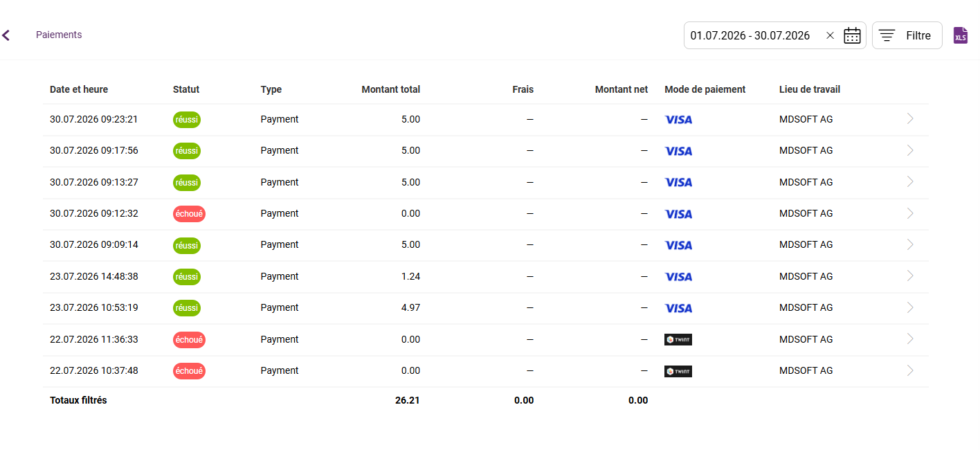Click Visa logo in the 09:17:56 row
Viewport: 980px width, 450px height.
click(x=678, y=151)
